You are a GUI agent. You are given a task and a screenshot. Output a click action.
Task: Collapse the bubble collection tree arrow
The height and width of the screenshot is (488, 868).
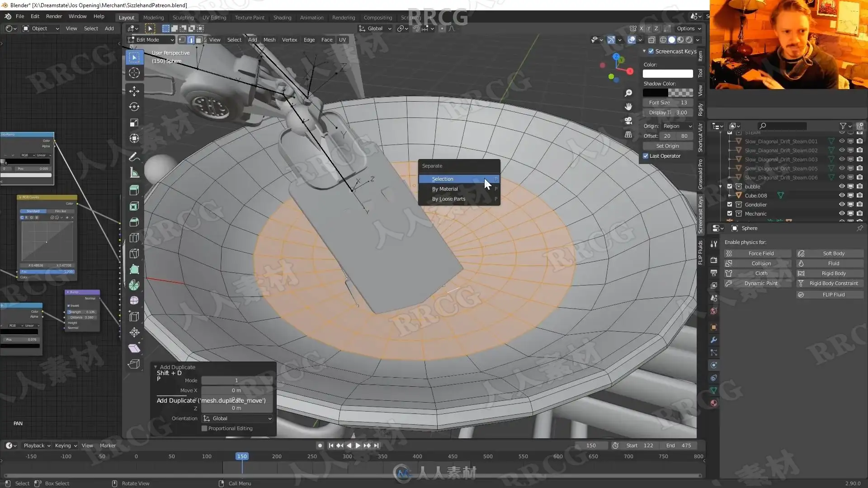721,187
